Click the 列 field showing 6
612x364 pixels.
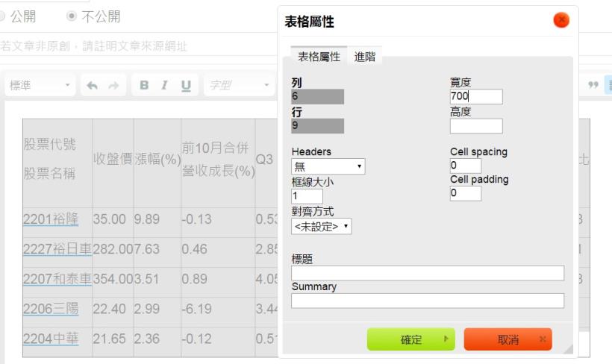point(318,96)
